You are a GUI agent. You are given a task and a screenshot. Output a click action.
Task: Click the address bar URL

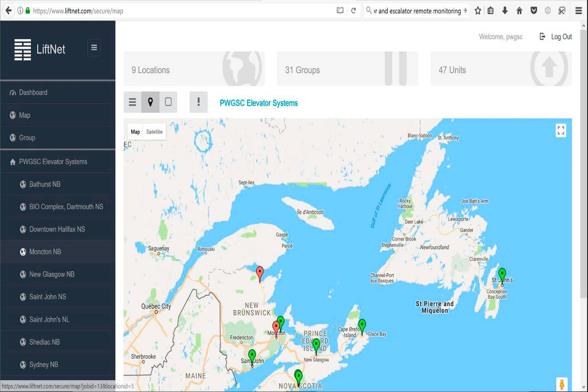click(x=78, y=11)
